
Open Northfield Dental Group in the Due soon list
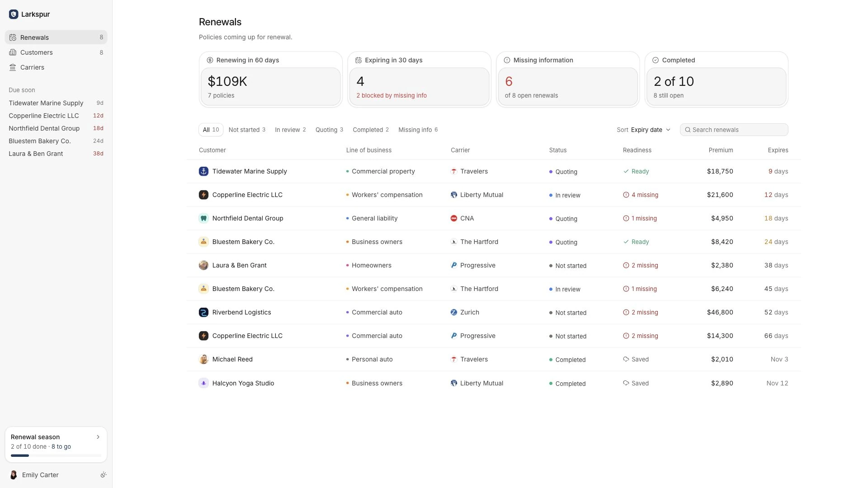tap(56, 128)
